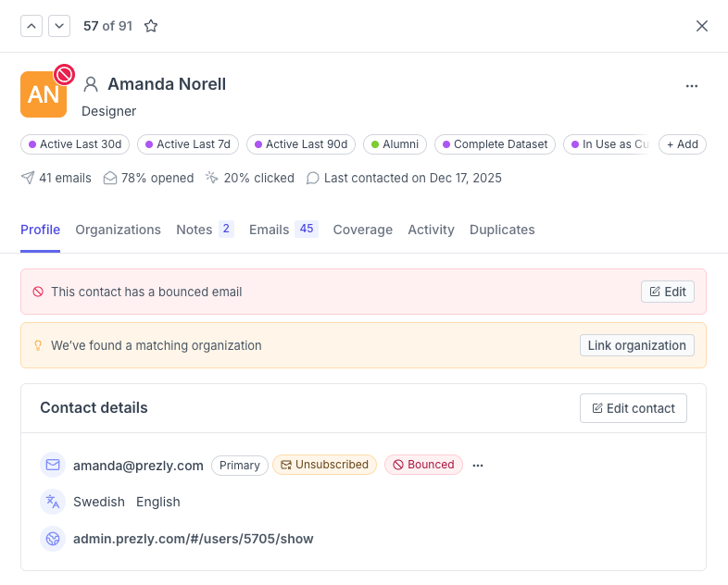The height and width of the screenshot is (585, 728).
Task: Click the globe website icon
Action: [x=53, y=539]
